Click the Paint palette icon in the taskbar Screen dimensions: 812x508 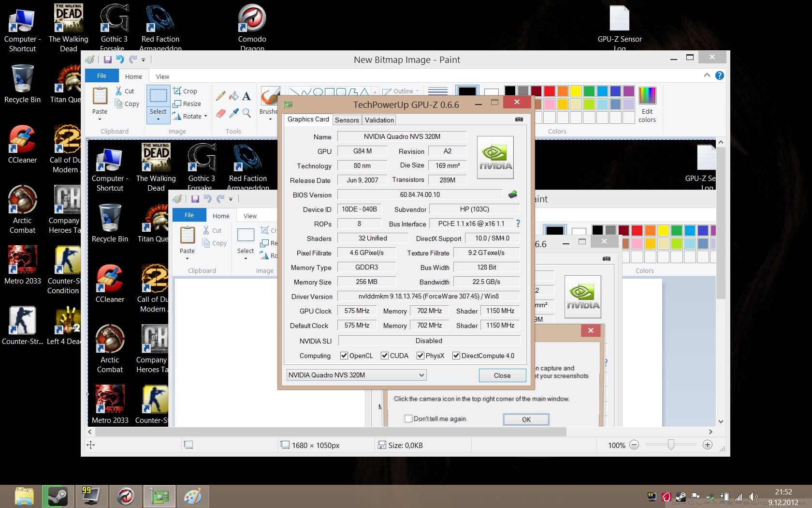(193, 496)
